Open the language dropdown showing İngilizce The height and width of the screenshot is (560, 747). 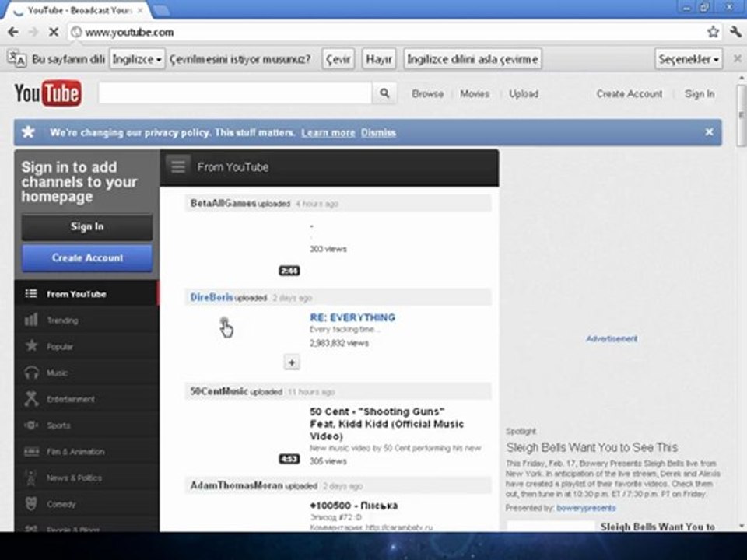(137, 59)
